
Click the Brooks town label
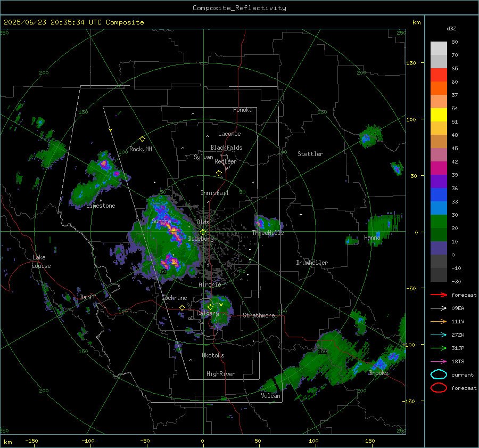[x=378, y=373]
